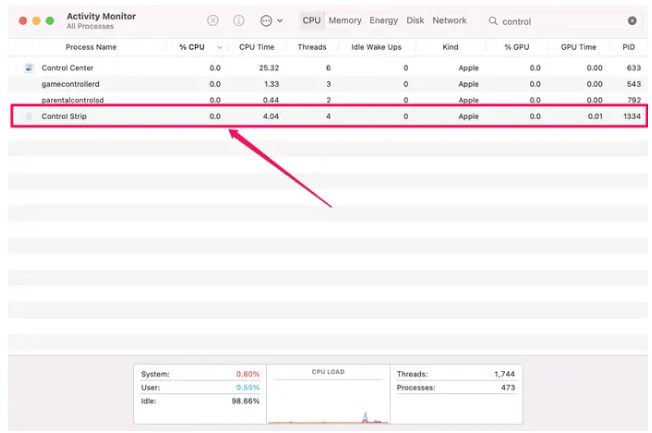Image resolution: width=652 pixels, height=433 pixels.
Task: Click the red close window button
Action: 23,21
